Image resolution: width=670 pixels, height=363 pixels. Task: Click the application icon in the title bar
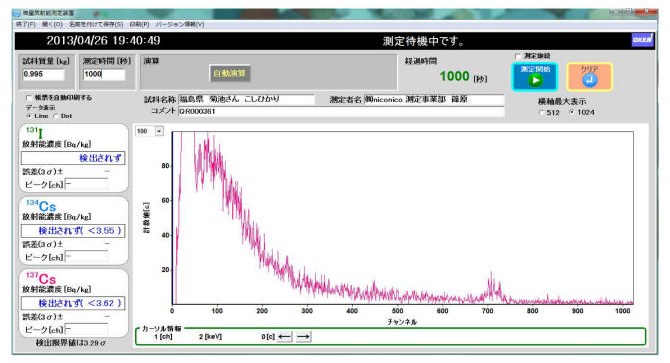17,13
